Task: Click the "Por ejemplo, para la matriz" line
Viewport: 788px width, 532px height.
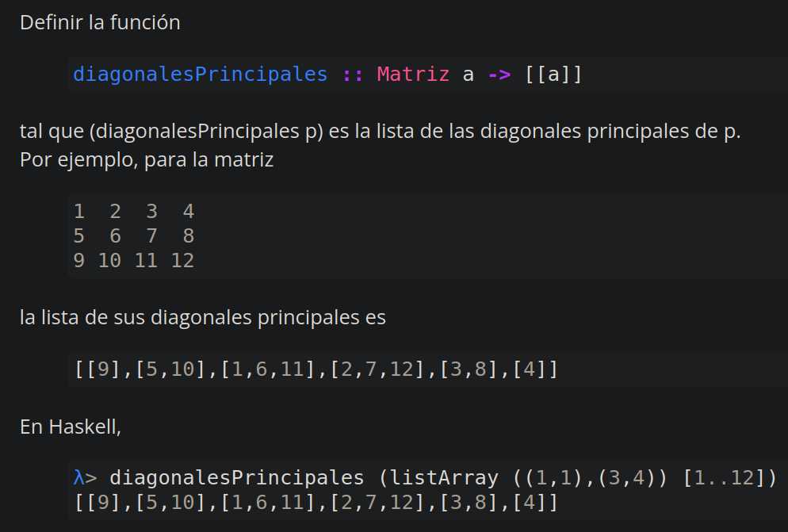Action: (147, 159)
